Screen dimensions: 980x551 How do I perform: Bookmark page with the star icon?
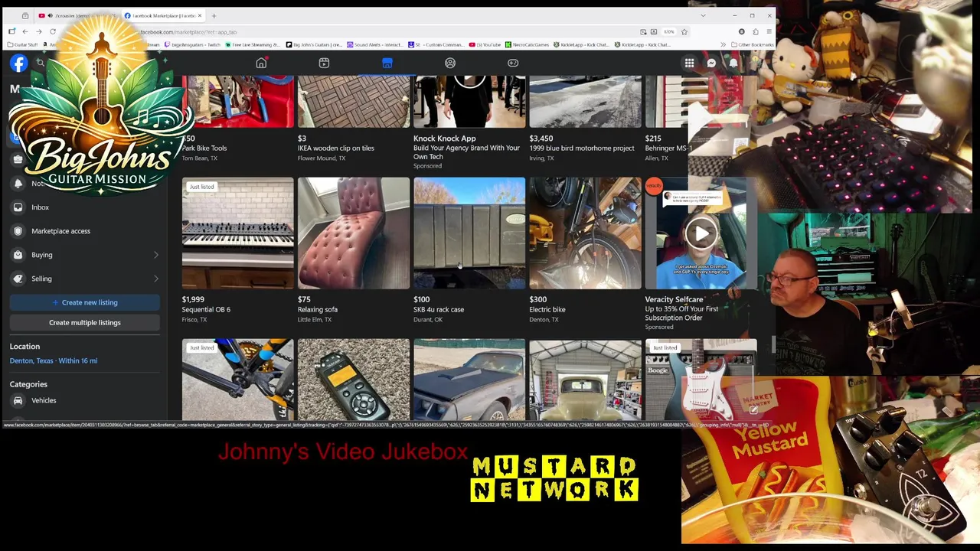pos(684,31)
